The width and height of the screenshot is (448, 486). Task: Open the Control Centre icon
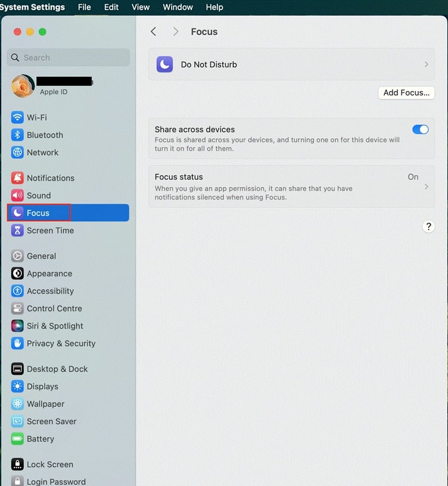[17, 309]
